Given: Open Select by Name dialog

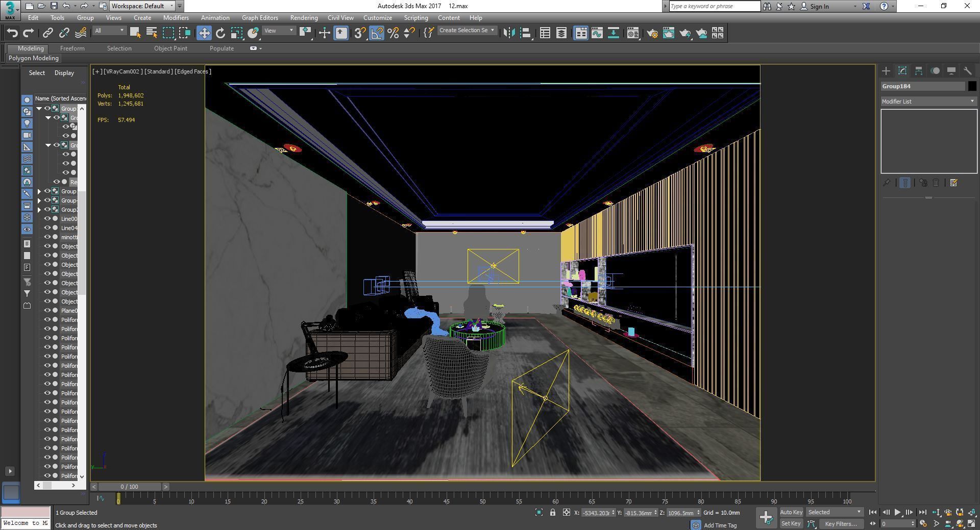Looking at the screenshot, I should [152, 33].
